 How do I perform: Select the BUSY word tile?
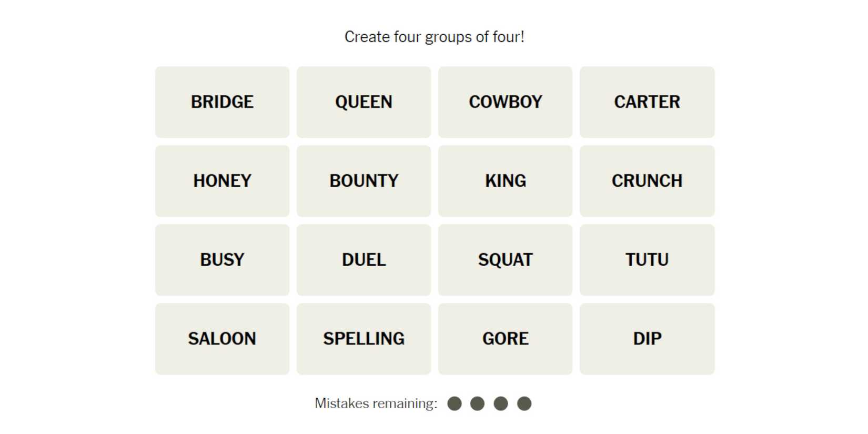tap(222, 260)
